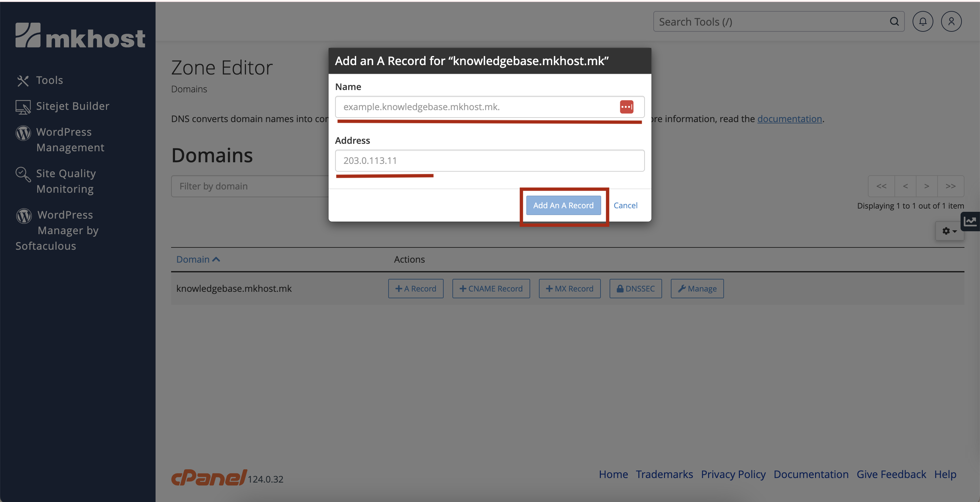Click the search magnifier icon
Viewport: 980px width, 502px height.
click(894, 22)
